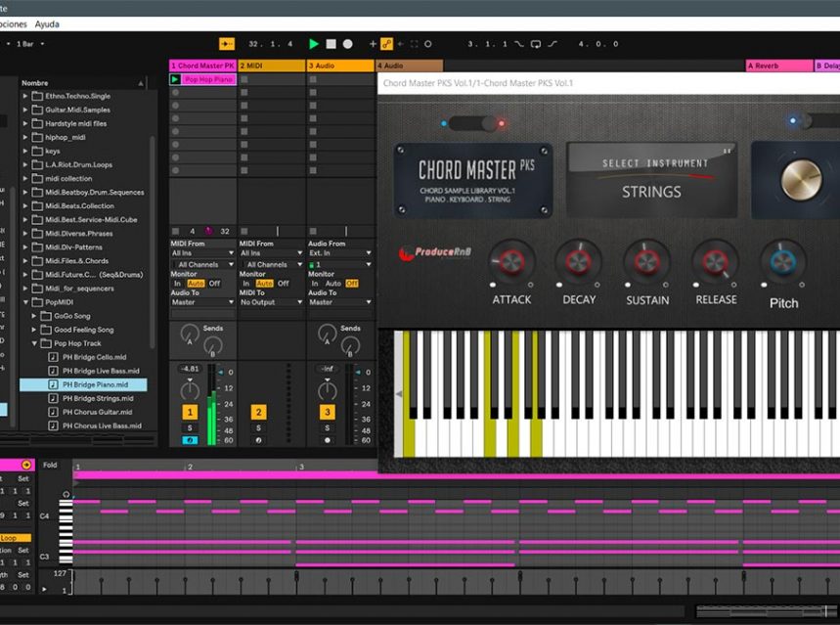Screen dimensions: 840x625
Task: Select the A Reverb return track header
Action: pyautogui.click(x=779, y=66)
